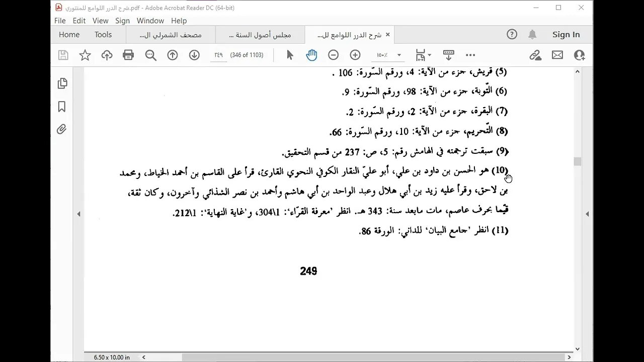Expand the right tools pane arrow
The width and height of the screenshot is (644, 362).
pos(587,214)
